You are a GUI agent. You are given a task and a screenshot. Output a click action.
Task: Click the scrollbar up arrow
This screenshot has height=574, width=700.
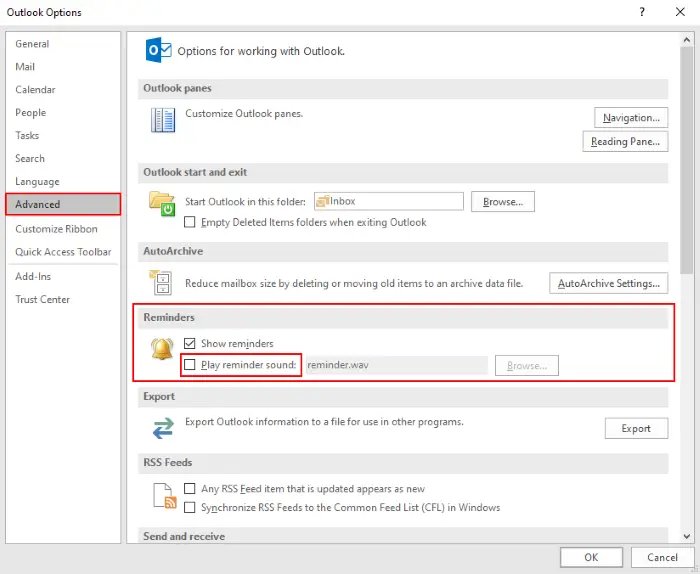687,40
